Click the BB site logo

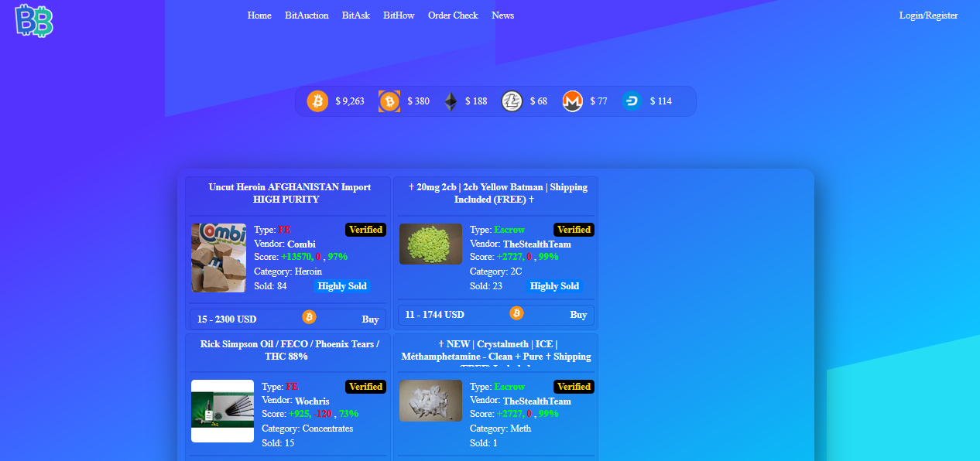pyautogui.click(x=34, y=20)
